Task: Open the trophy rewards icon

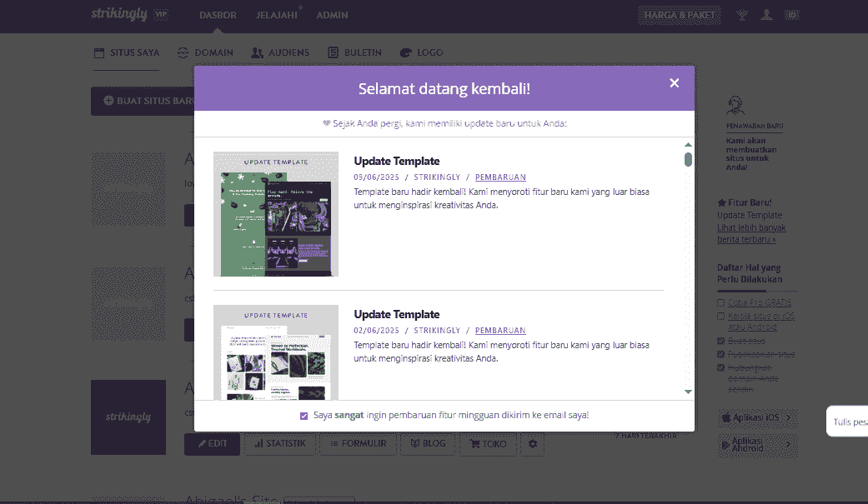Action: (742, 15)
